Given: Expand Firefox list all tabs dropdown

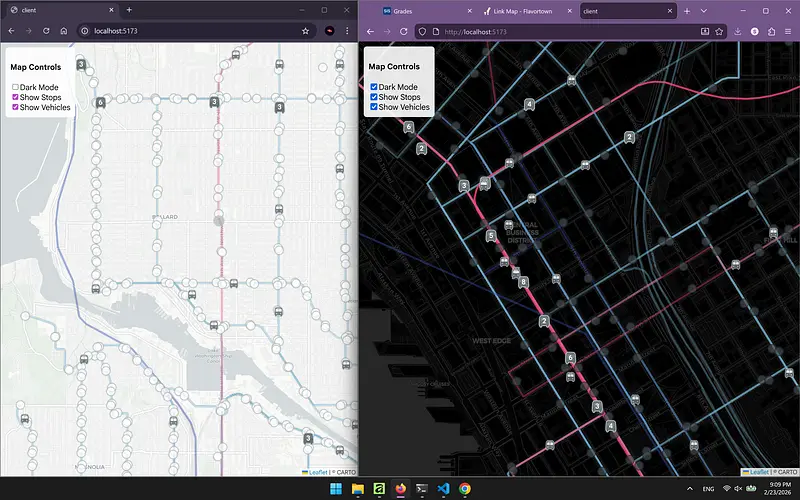Looking at the screenshot, I should pyautogui.click(x=703, y=10).
